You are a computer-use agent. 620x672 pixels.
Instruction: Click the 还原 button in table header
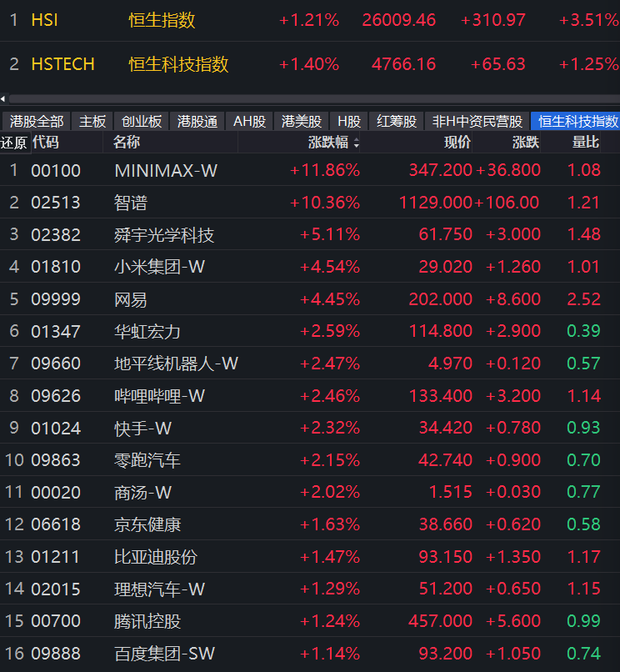(13, 143)
